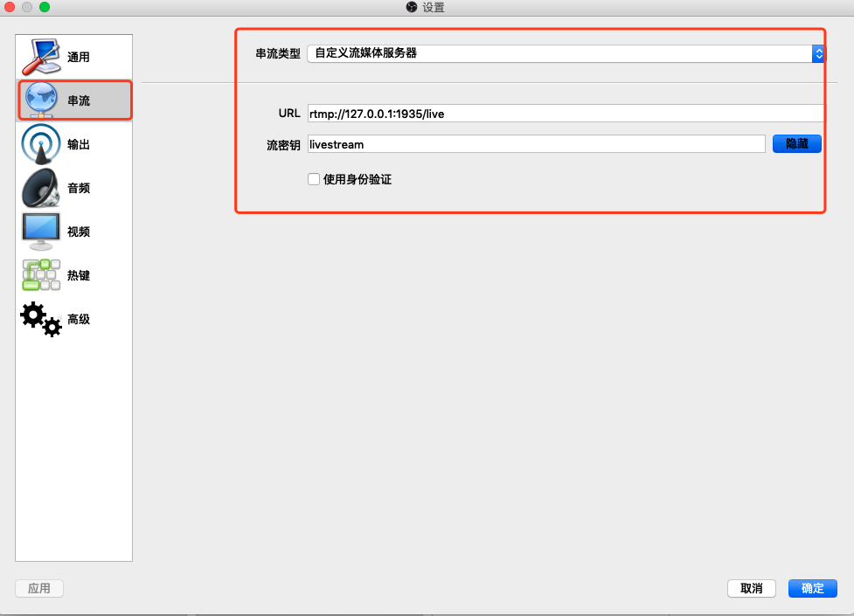Expand the 串流类型 dropdown arrow
Screen dimensions: 854x616
click(x=818, y=53)
